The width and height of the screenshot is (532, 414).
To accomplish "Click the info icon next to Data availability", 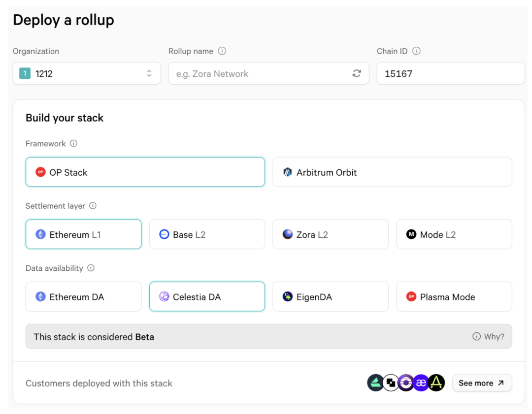I will pos(91,268).
